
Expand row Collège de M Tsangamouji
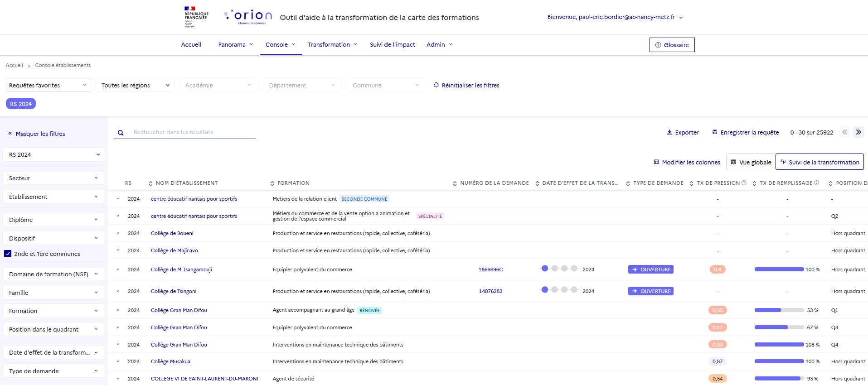tap(117, 269)
